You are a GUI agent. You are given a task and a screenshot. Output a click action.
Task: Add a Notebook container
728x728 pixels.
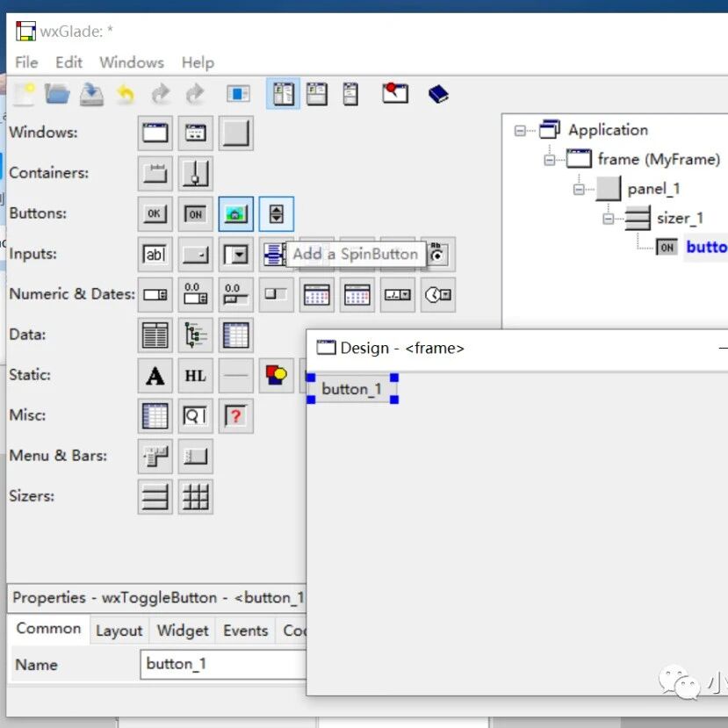point(155,174)
